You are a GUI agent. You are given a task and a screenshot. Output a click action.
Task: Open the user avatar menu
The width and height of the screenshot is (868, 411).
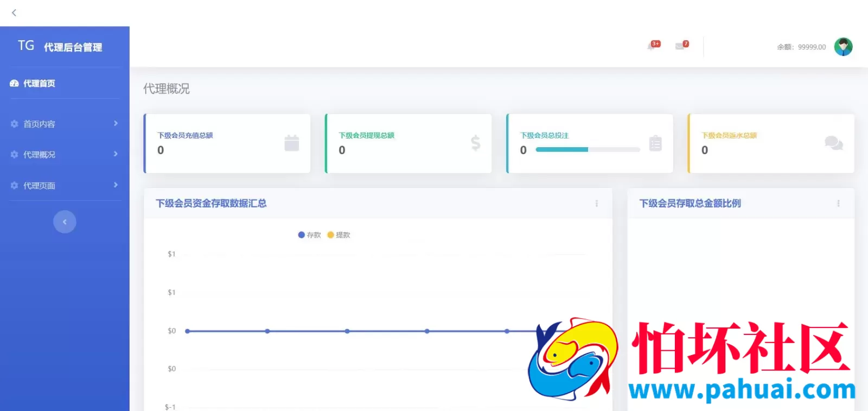(843, 47)
